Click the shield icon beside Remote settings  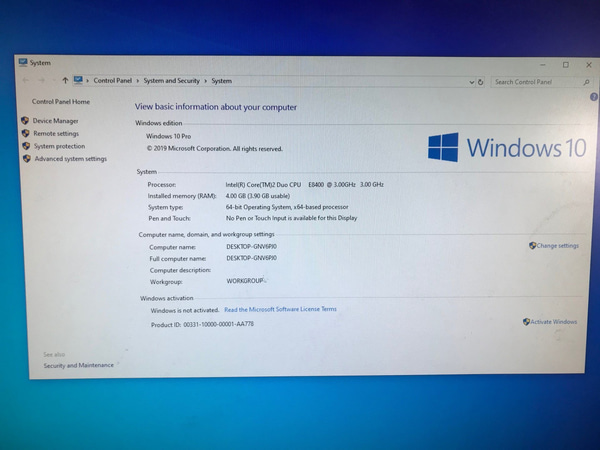25,133
